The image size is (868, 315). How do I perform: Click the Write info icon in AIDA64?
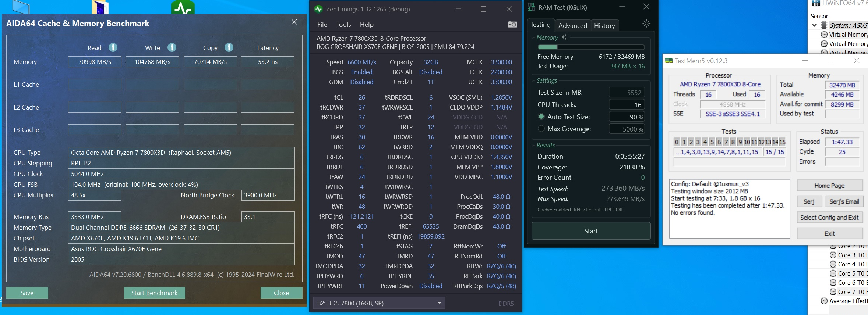click(x=172, y=47)
